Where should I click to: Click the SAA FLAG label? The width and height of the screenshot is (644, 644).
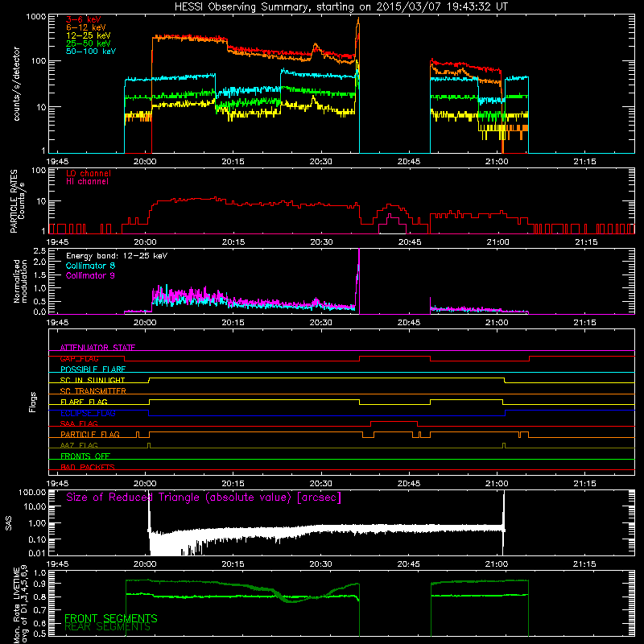coord(79,423)
